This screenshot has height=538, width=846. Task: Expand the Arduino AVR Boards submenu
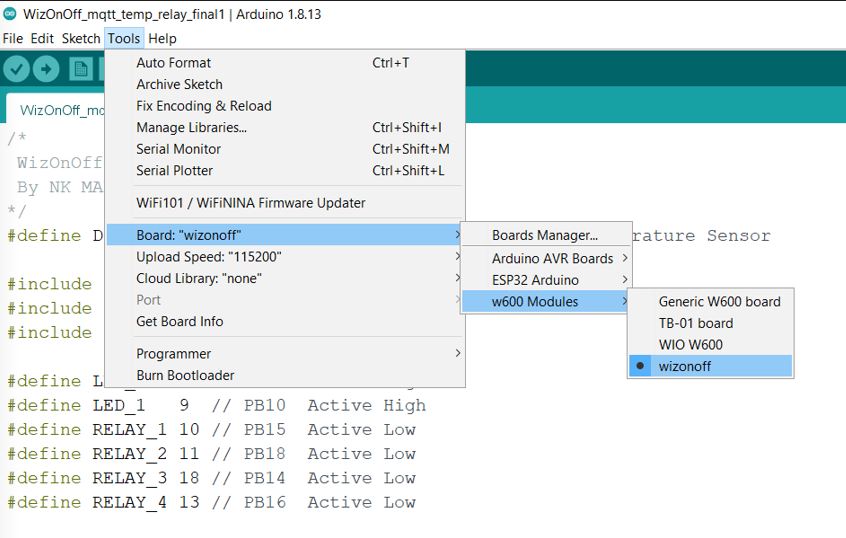click(x=552, y=258)
